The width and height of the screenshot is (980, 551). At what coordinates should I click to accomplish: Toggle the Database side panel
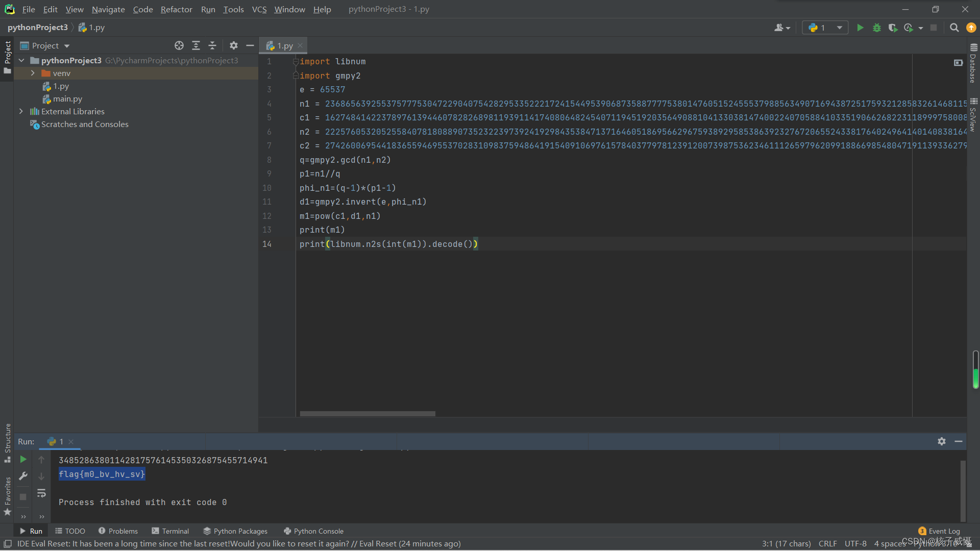point(973,63)
